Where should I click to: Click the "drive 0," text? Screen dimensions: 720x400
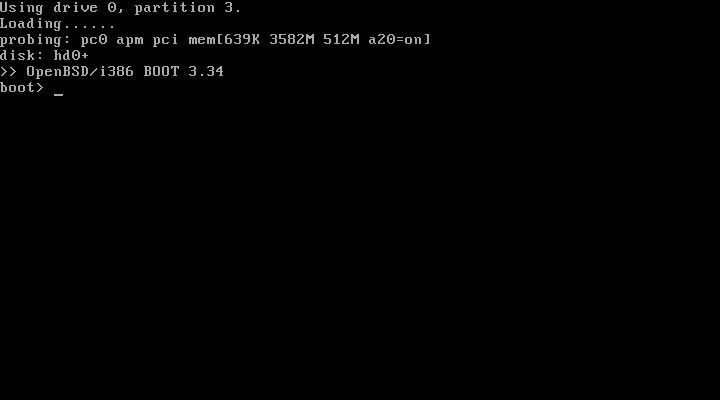point(89,8)
